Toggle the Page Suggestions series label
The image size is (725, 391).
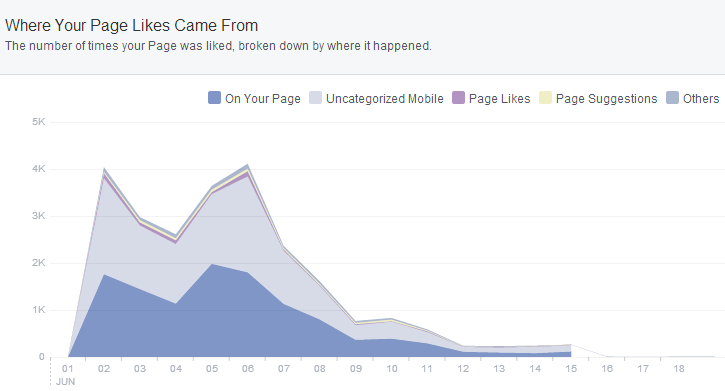(x=606, y=99)
